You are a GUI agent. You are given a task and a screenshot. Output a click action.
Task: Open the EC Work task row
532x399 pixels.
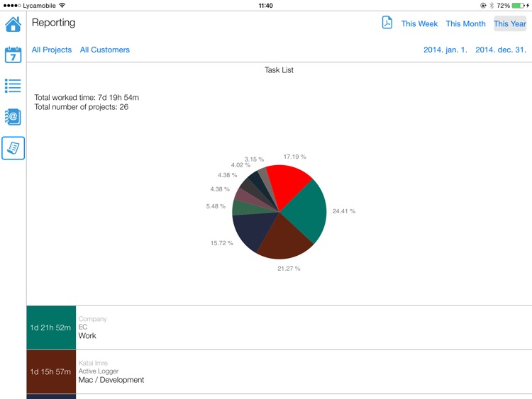tap(279, 328)
